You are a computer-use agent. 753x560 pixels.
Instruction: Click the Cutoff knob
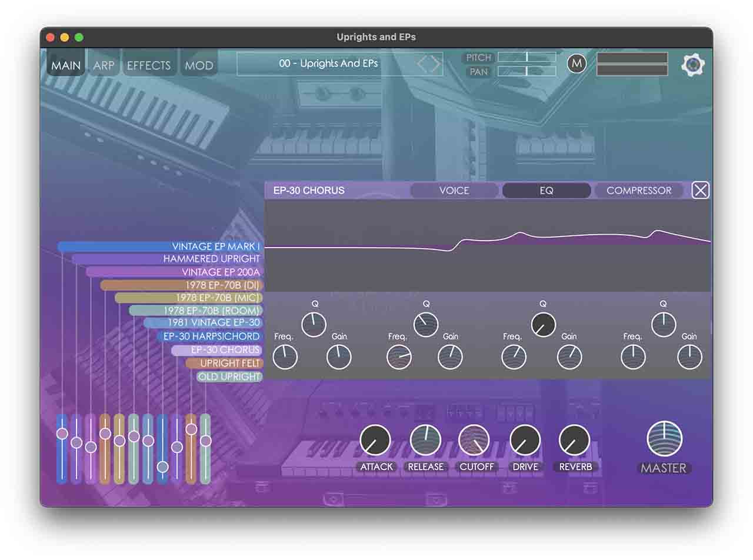coord(474,441)
